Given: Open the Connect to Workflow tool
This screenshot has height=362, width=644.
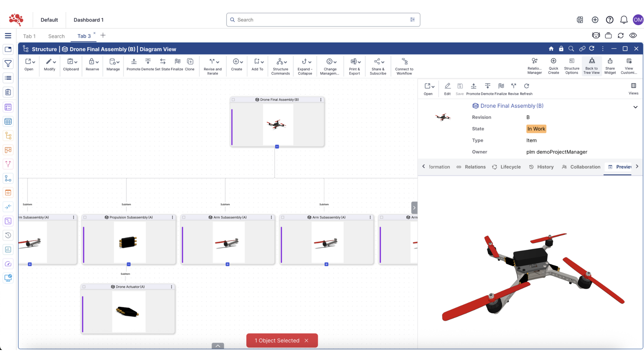Looking at the screenshot, I should click(404, 66).
